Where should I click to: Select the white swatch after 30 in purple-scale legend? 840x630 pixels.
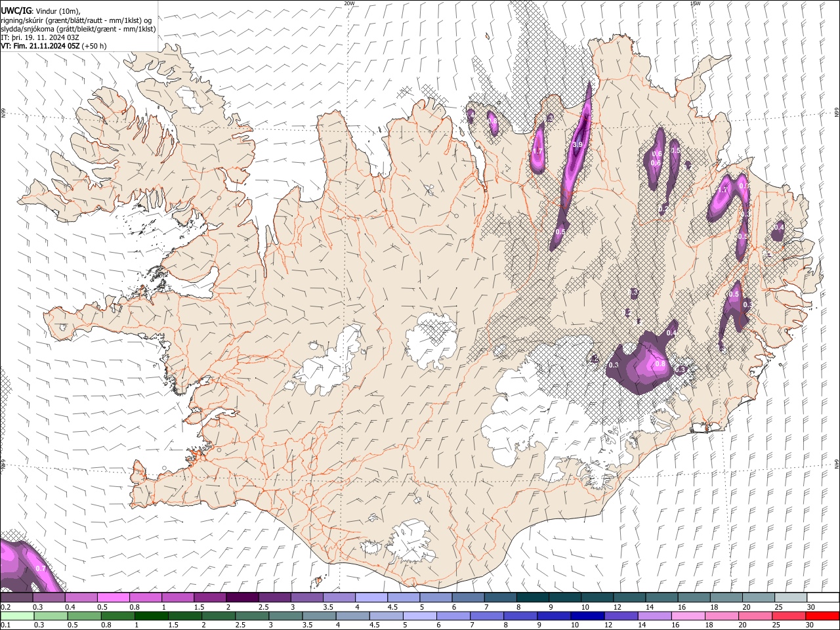(x=823, y=597)
